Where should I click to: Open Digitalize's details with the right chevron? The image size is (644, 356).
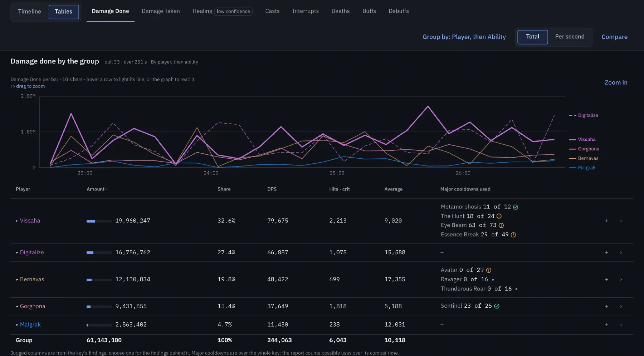tap(621, 252)
